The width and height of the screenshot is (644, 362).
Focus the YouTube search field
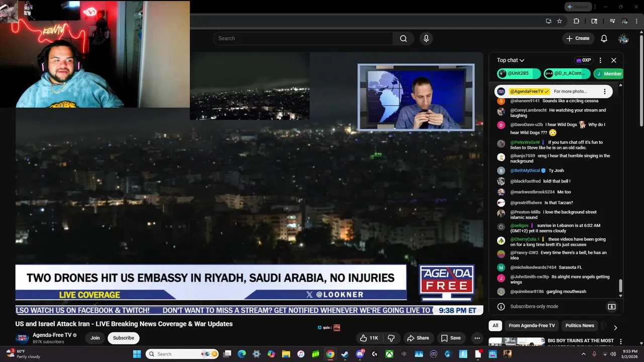(303, 39)
